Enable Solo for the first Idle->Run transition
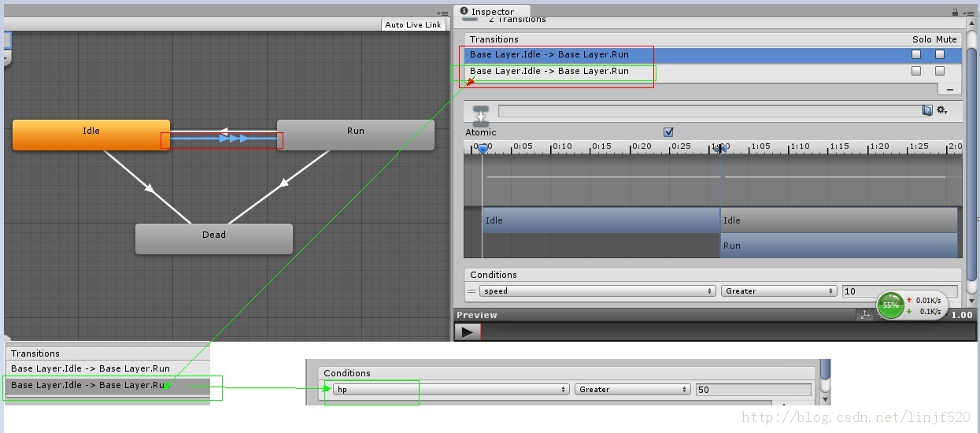The height and width of the screenshot is (433, 980). coord(916,55)
